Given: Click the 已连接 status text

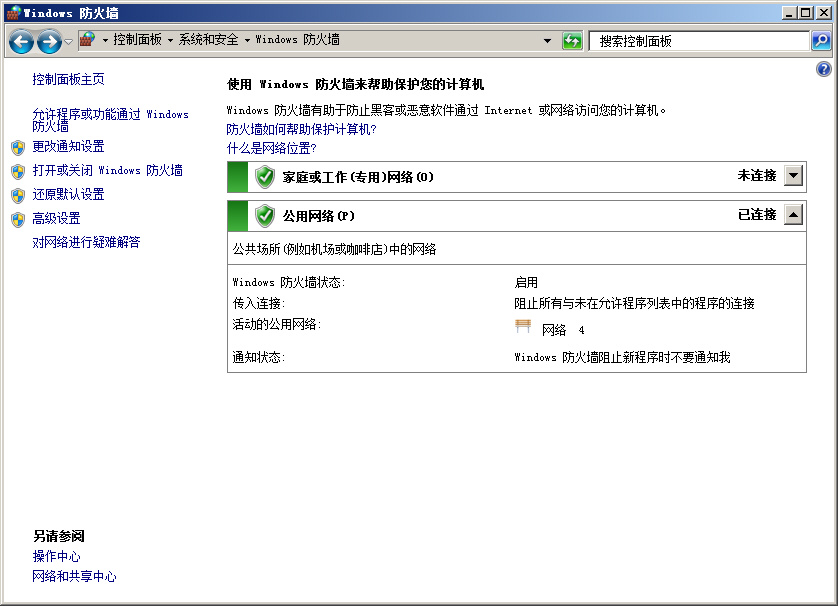Looking at the screenshot, I should 757,215.
